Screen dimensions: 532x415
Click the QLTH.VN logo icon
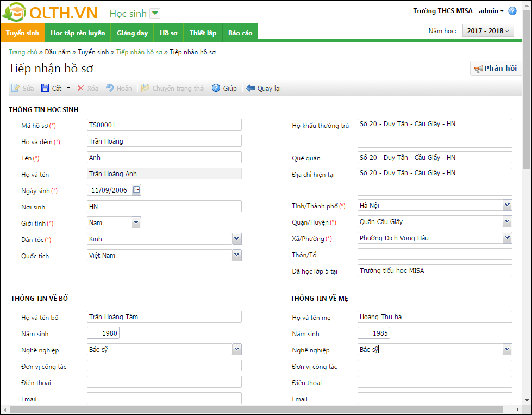(x=14, y=12)
